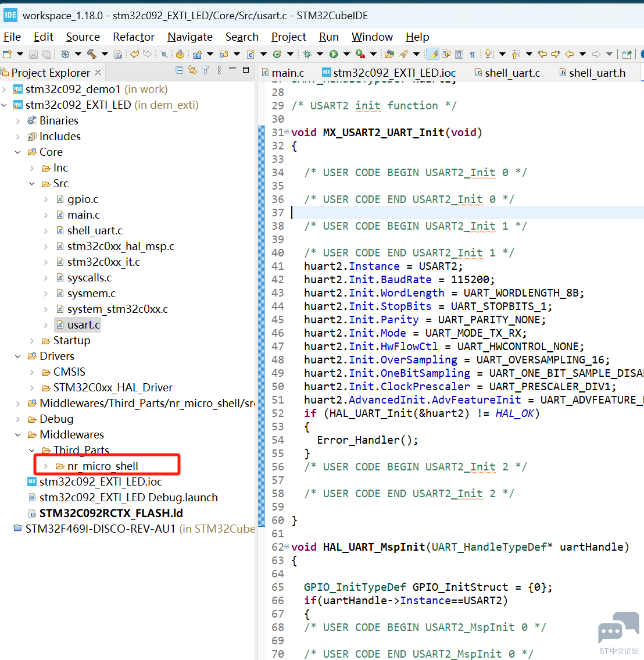Open the Source menu

tap(83, 37)
